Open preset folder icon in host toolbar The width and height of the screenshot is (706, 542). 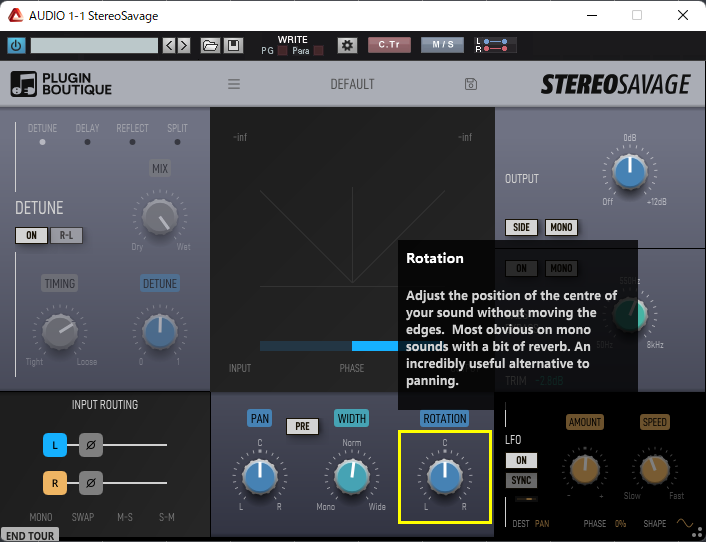[x=210, y=45]
